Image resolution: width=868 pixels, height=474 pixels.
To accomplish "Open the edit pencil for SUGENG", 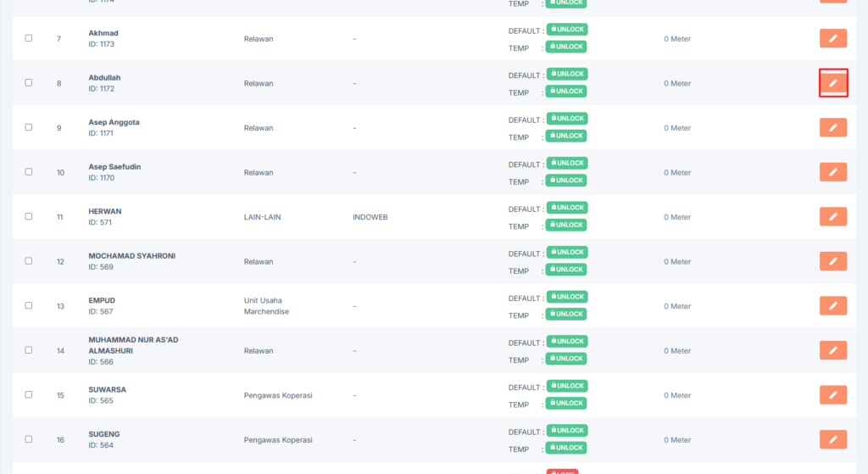I will point(832,439).
